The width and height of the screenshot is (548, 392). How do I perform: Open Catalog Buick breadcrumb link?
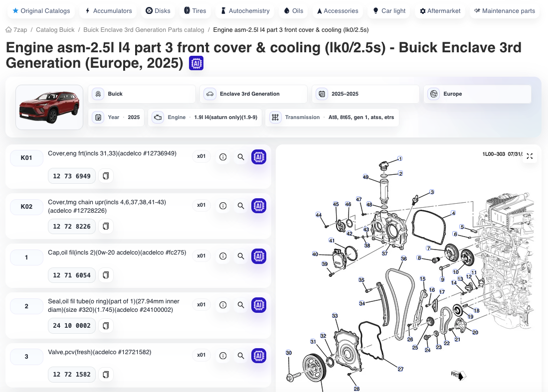[x=55, y=30]
